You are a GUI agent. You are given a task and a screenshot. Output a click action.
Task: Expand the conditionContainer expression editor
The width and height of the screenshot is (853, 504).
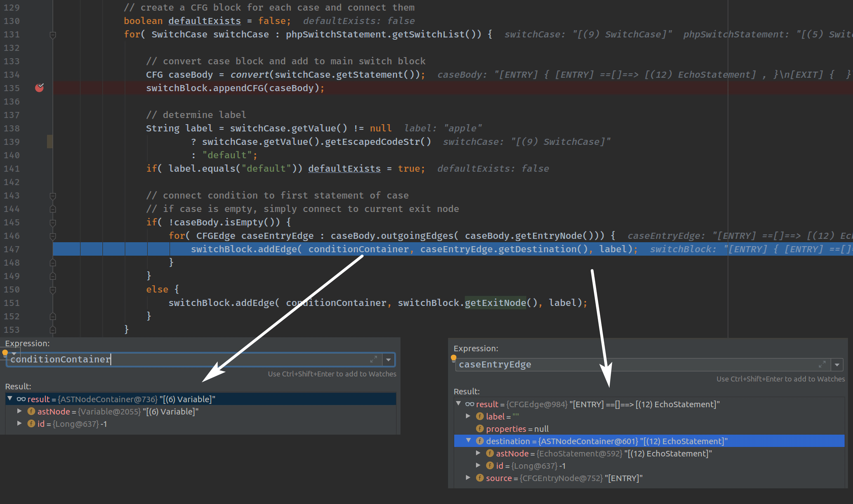374,359
